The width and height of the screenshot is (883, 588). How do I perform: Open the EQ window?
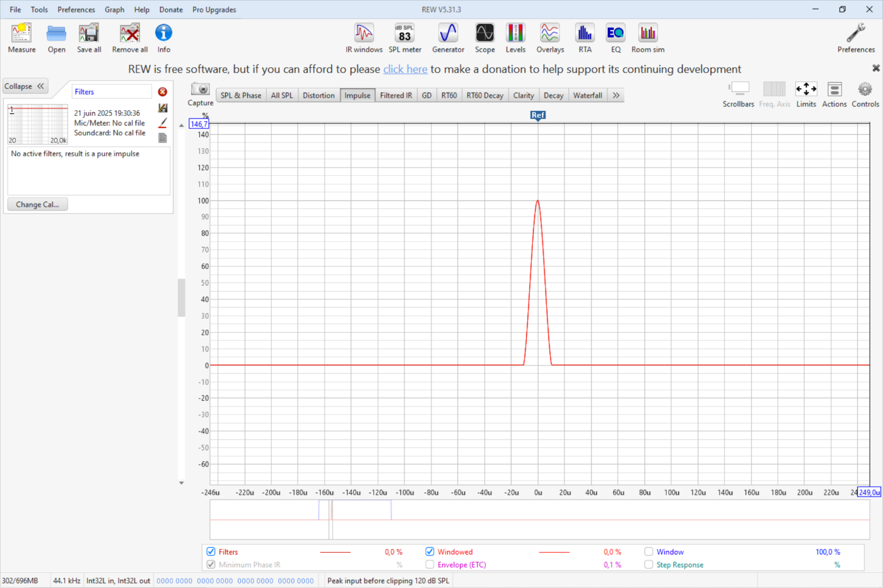615,38
